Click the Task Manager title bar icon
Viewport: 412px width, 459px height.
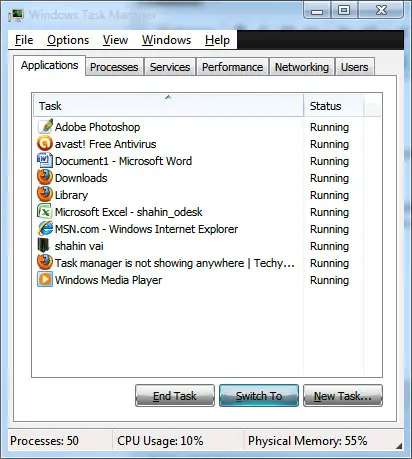(16, 15)
